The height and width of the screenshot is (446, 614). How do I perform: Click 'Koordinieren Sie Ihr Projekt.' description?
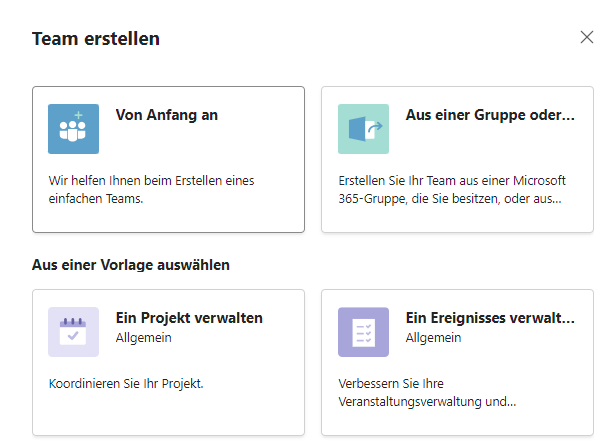coord(126,383)
